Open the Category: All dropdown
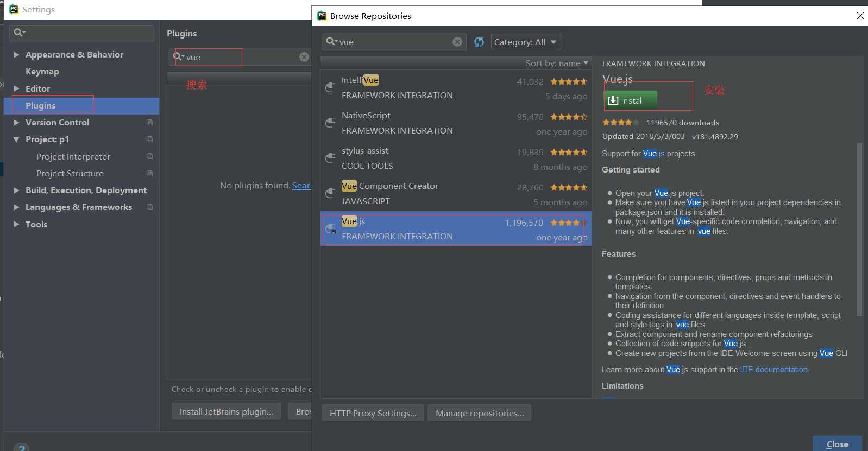868x451 pixels. 525,42
